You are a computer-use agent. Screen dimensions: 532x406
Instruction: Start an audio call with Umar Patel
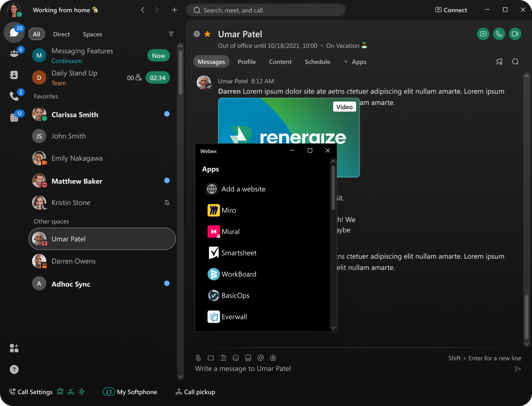click(x=499, y=34)
